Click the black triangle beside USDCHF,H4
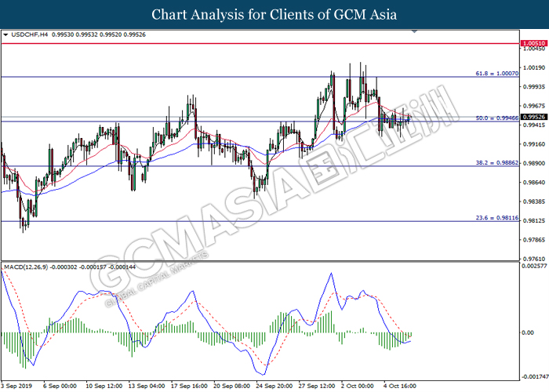The image size is (549, 392). pos(6,35)
